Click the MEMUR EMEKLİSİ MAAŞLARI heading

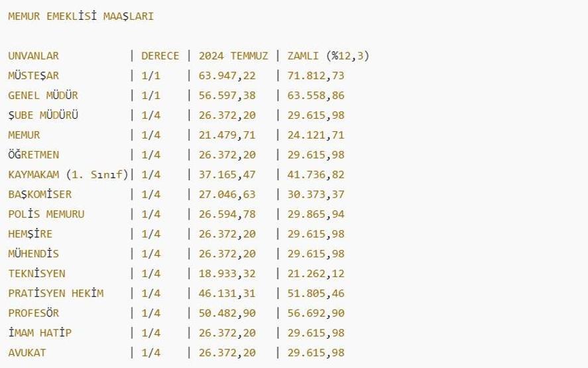[80, 16]
